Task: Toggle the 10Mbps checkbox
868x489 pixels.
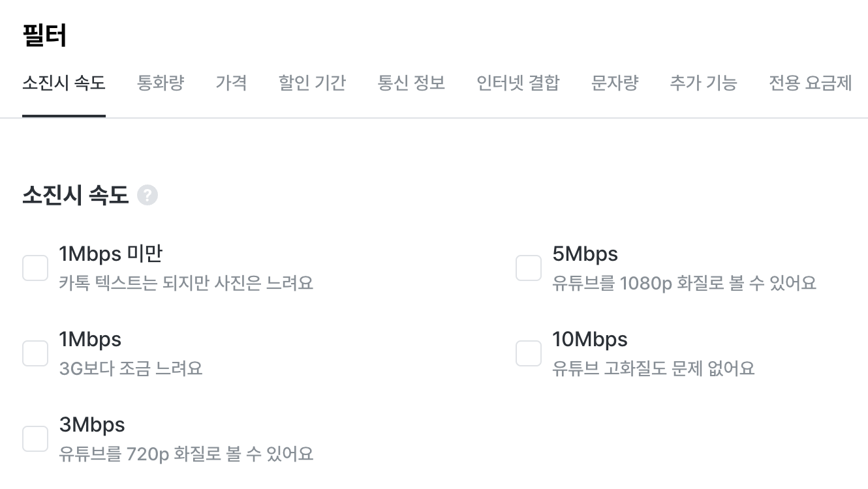Action: (529, 353)
